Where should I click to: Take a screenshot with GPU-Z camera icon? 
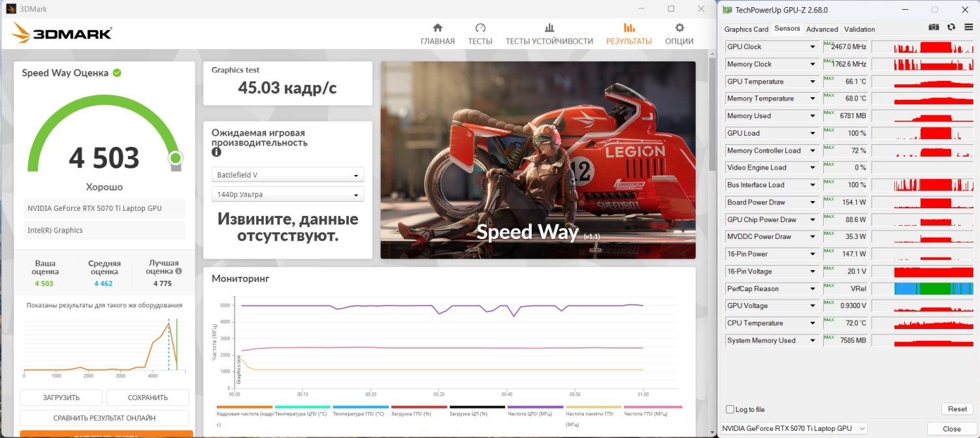point(934,27)
